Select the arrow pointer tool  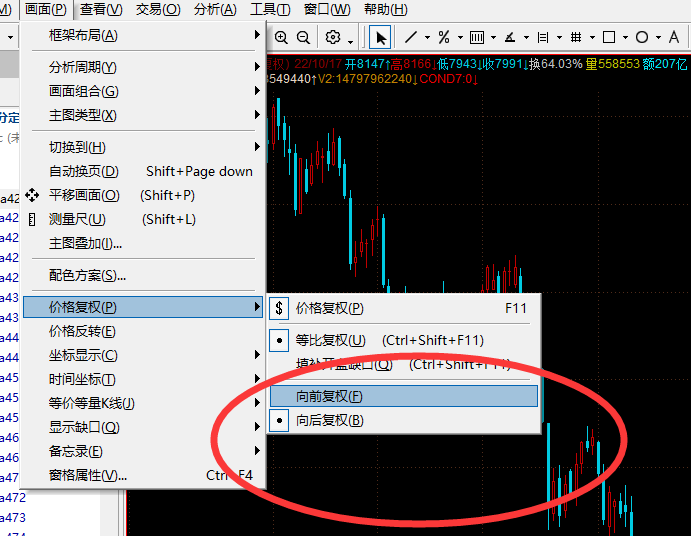pos(381,38)
